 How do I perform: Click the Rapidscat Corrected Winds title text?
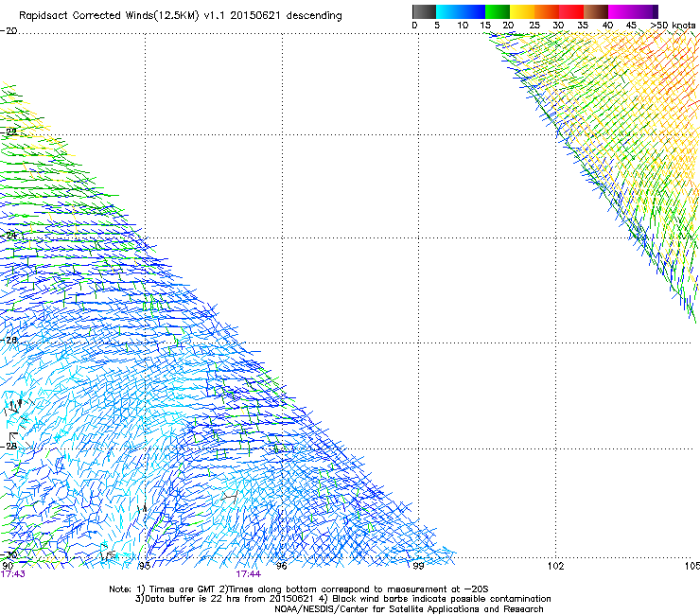click(181, 15)
